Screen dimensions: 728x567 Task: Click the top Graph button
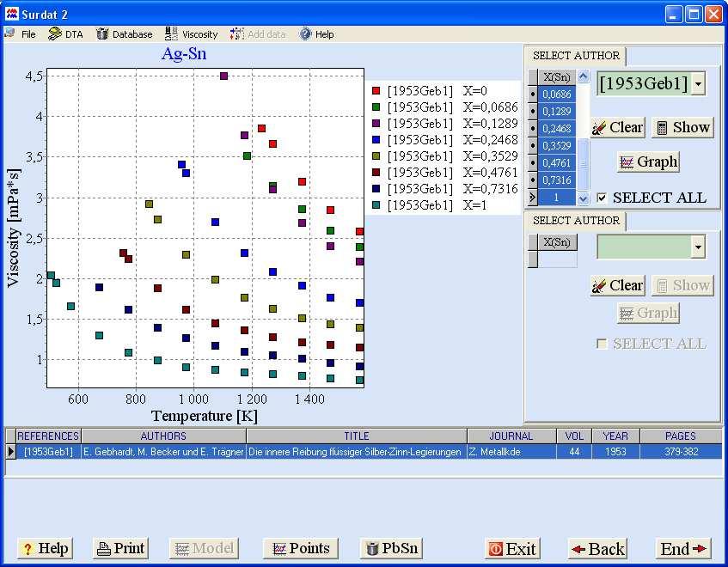click(x=649, y=162)
